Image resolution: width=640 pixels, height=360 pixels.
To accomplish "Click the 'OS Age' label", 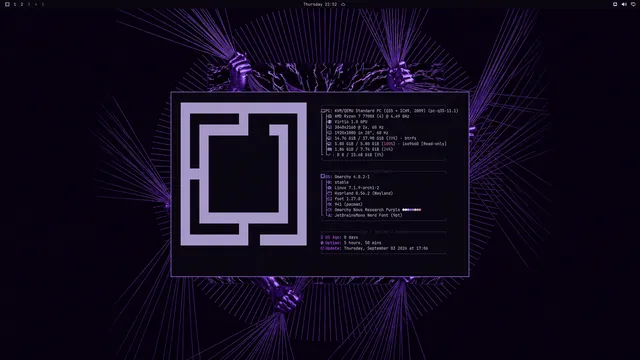I will tap(333, 237).
